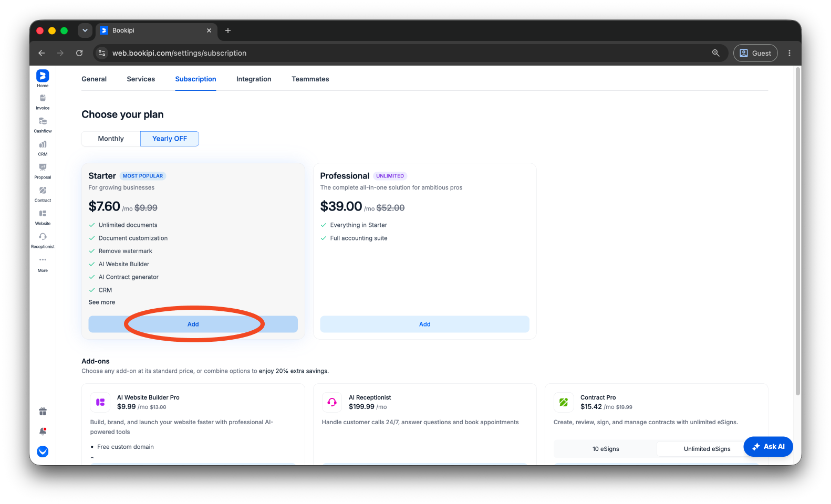Select the Unlimited eSigns option
The width and height of the screenshot is (831, 504).
[x=707, y=449]
